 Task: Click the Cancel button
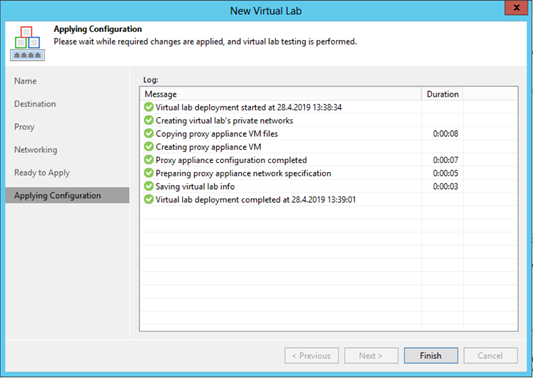[x=491, y=356]
